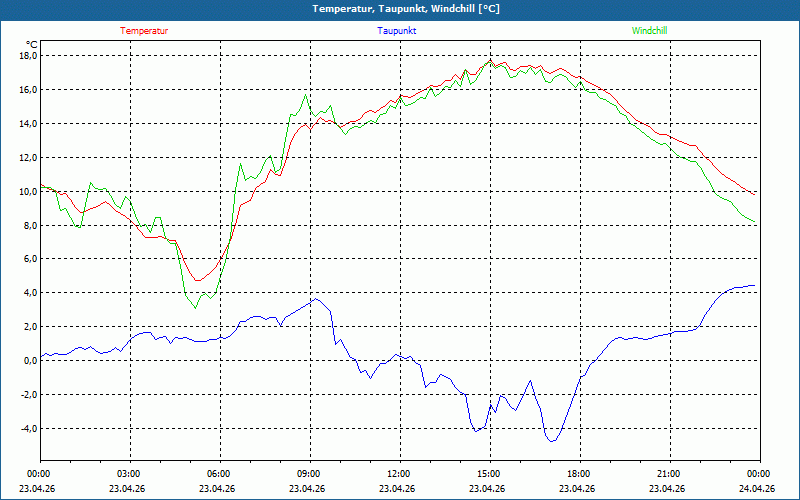Click the 10,0 y-axis value

(x=29, y=191)
